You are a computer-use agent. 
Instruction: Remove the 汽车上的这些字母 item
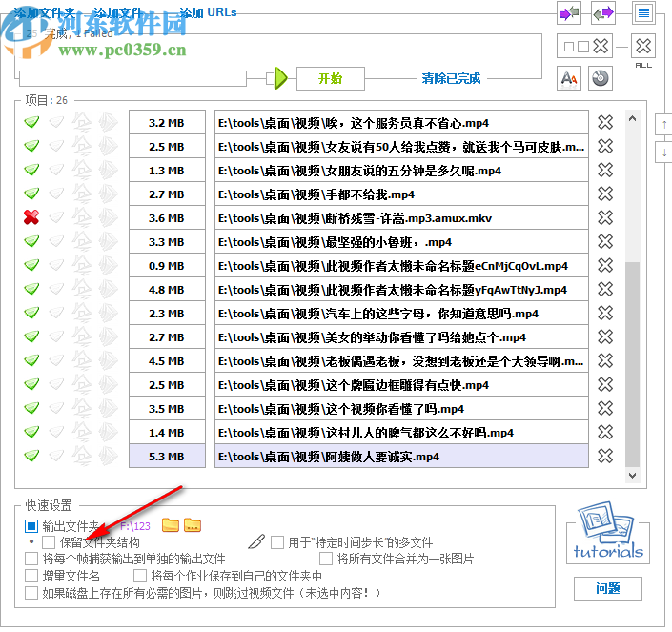tap(605, 314)
